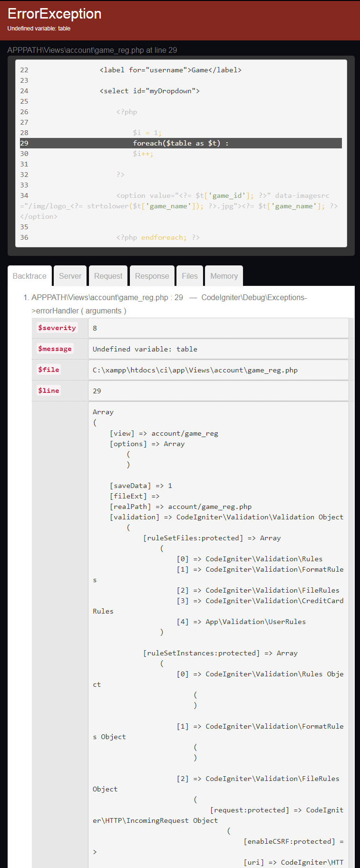Click 'Undefined variable: table' header message
The width and height of the screenshot is (360, 868).
point(39,29)
